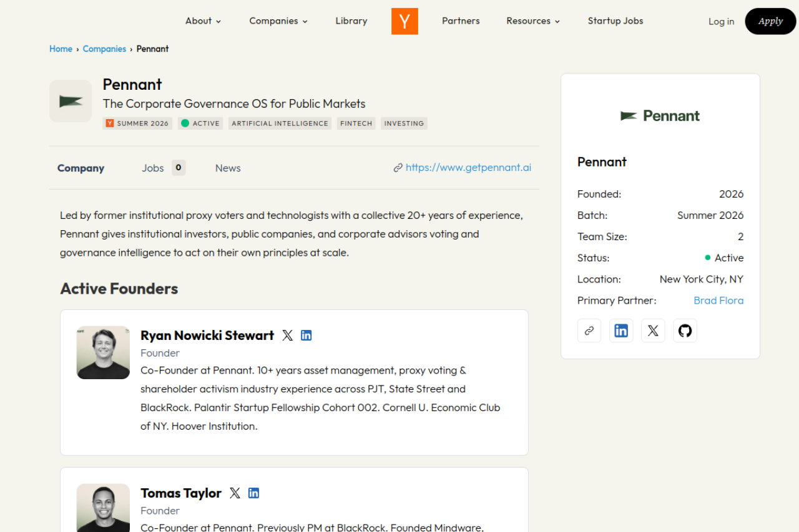Open the Startup Jobs nav item

(615, 21)
